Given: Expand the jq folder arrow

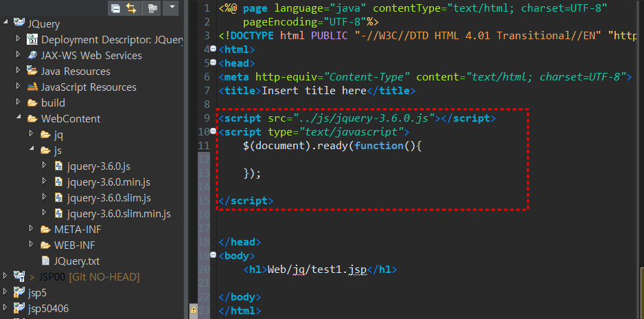Looking at the screenshot, I should coord(31,133).
